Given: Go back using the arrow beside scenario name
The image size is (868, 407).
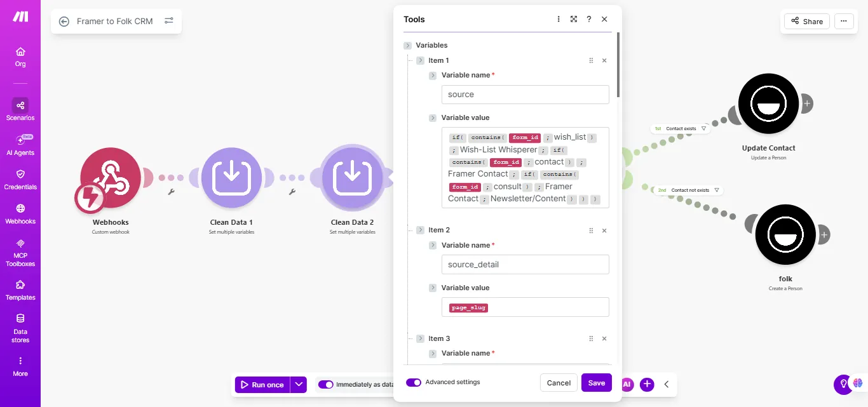Looking at the screenshot, I should 64,21.
